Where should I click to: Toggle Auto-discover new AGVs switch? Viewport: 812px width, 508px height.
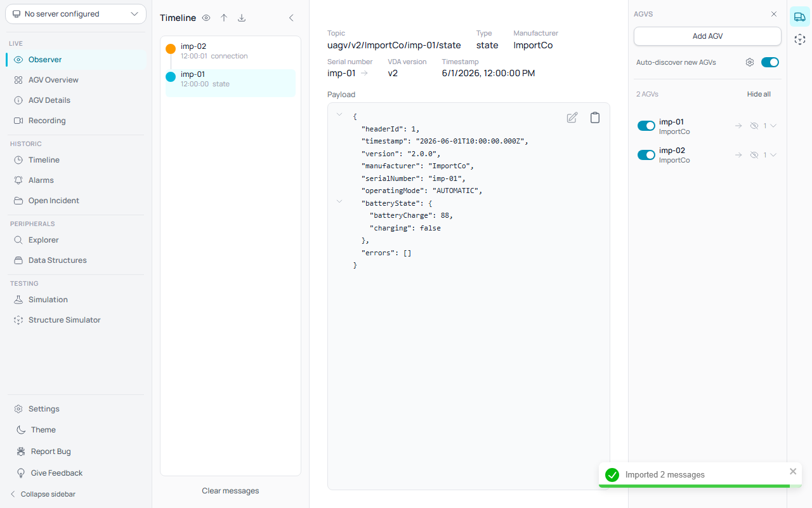[770, 62]
